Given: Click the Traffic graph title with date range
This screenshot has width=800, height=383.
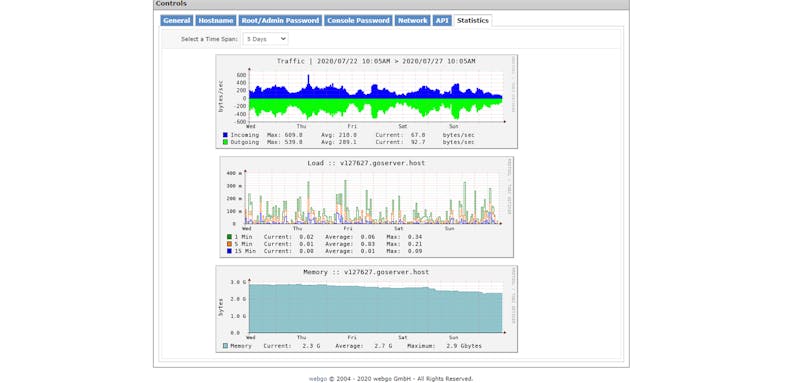Looking at the screenshot, I should point(376,61).
